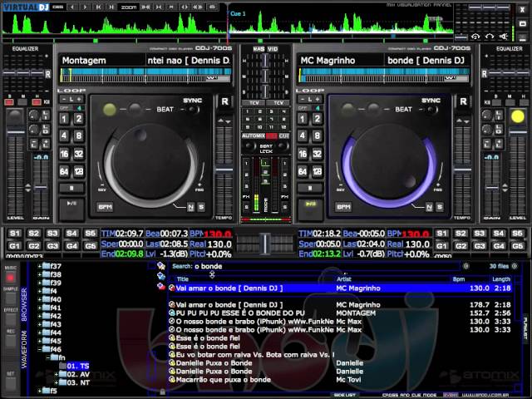Screen dimensions: 532x399
Task: Expand the f37 folder
Action: tap(40, 266)
